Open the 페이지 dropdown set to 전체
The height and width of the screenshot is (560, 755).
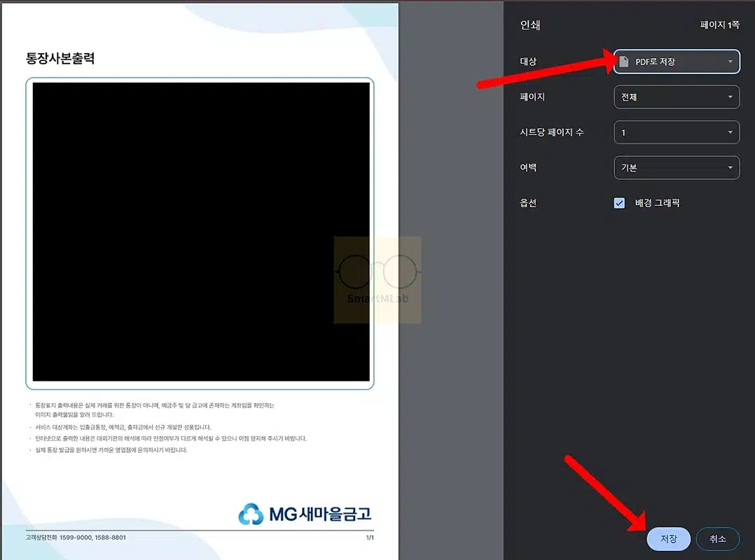677,97
